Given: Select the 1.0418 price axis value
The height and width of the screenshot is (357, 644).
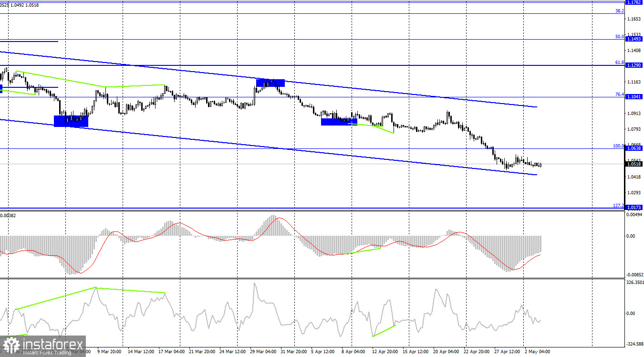Looking at the screenshot, I should click(x=634, y=177).
